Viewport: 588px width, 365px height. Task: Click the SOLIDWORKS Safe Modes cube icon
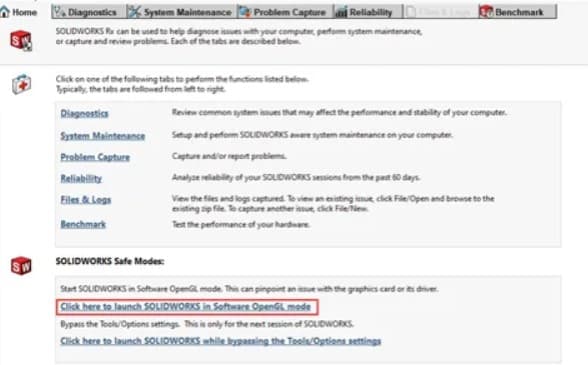pyautogui.click(x=21, y=266)
